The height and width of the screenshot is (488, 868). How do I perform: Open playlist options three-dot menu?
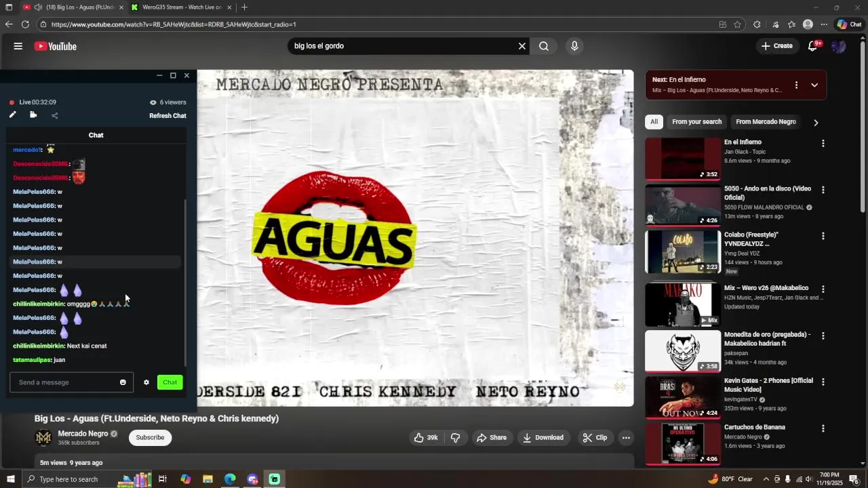(796, 85)
